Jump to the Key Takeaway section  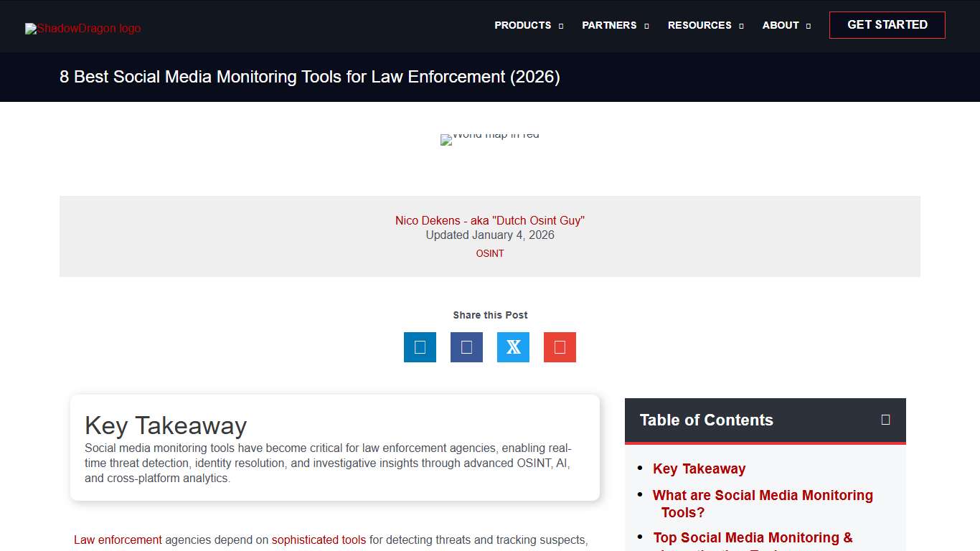(699, 468)
